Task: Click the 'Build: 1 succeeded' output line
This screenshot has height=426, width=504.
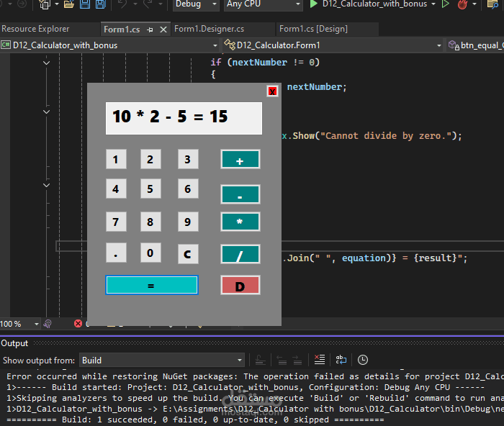Action: [195, 420]
